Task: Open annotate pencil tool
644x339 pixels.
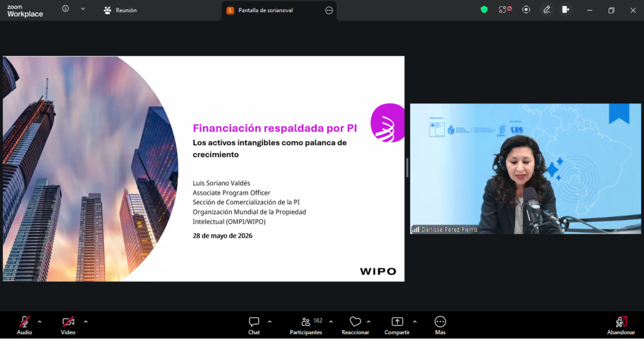Action: [x=547, y=10]
